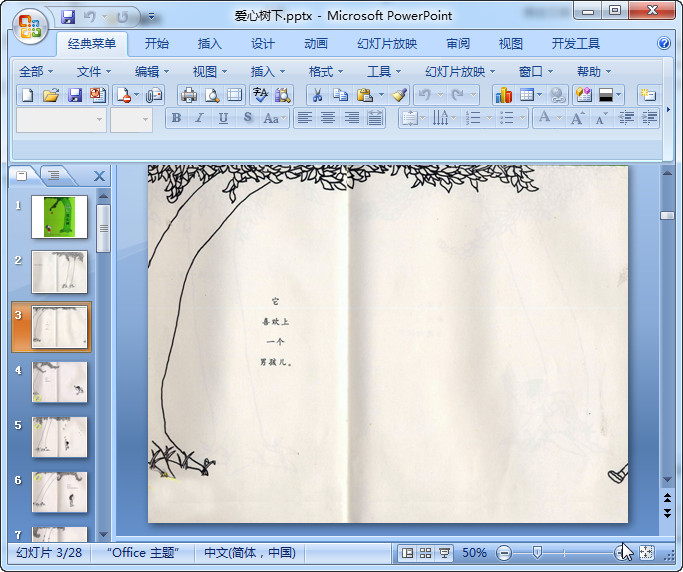This screenshot has height=572, width=683.
Task: Open the 设计 ribbon tab
Action: 262,44
